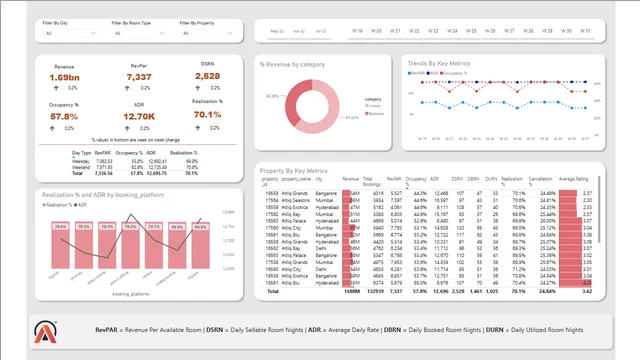Screen dimensions: 640x360
Task: Click the Realisation % up-arrow trend icon
Action: coord(198,128)
